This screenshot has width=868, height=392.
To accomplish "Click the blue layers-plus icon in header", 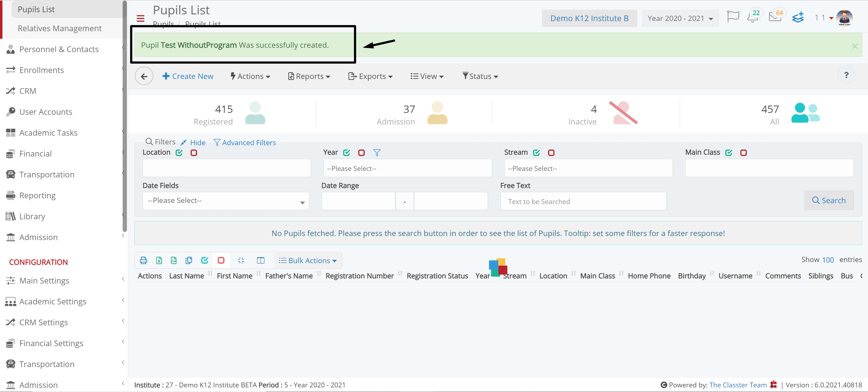I will click(798, 17).
